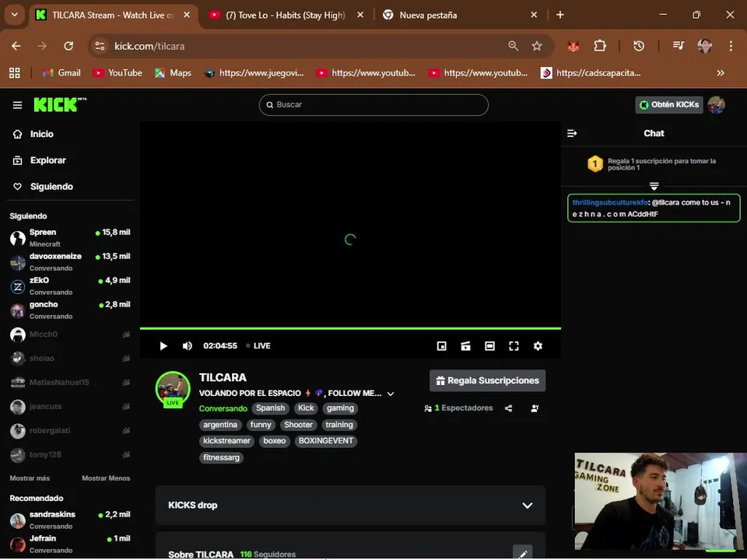747x560 pixels.
Task: Show more bookmarks chevron
Action: click(721, 73)
